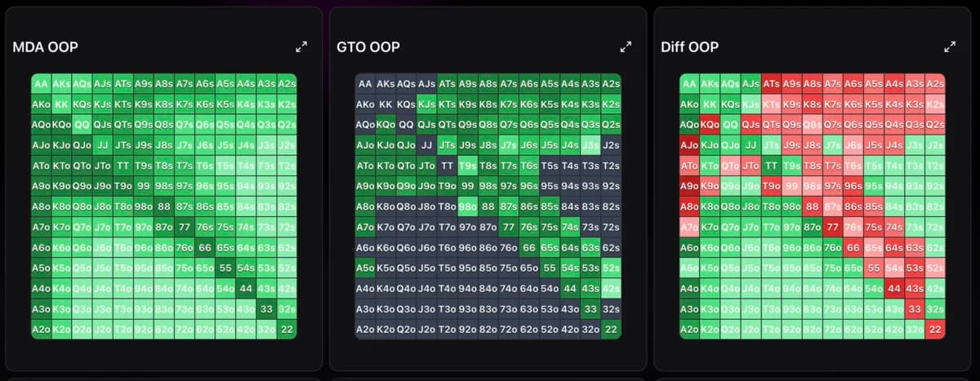Click the A2s cell in GTO OOP grid
Viewport: 980px width, 381px height.
tap(611, 83)
